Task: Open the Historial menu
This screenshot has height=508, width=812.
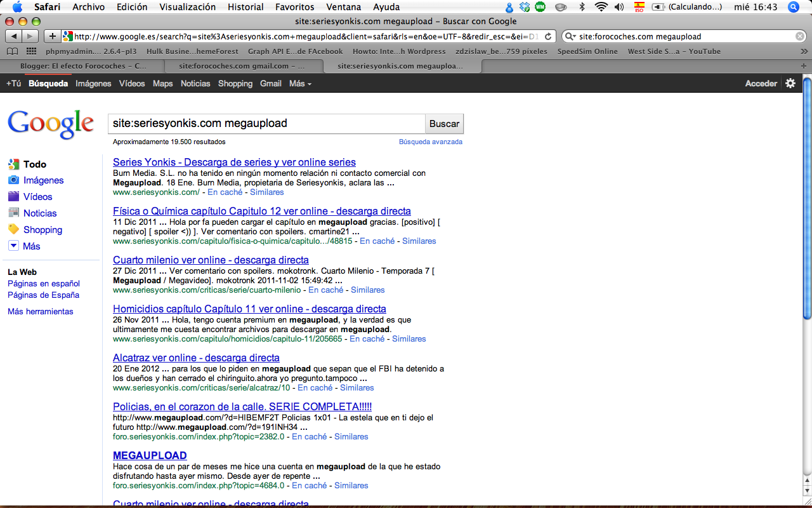Action: tap(246, 7)
